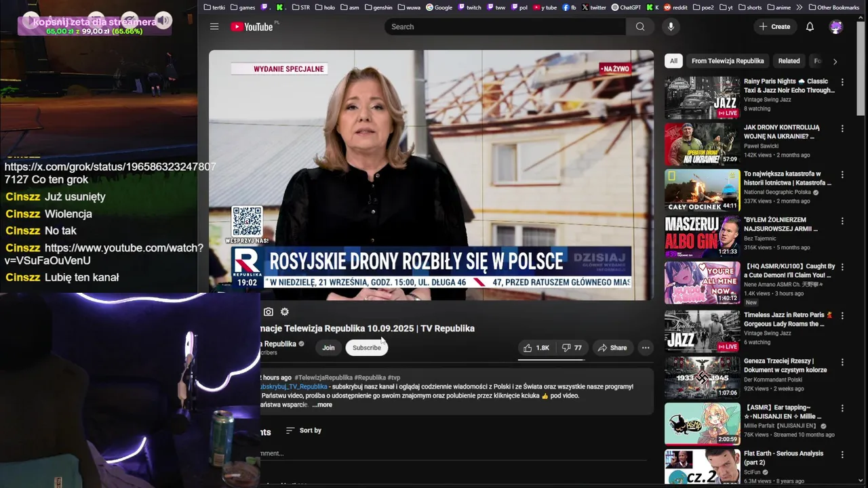The width and height of the screenshot is (868, 488).
Task: Open options for Rainy Paris Nights video
Action: [842, 82]
